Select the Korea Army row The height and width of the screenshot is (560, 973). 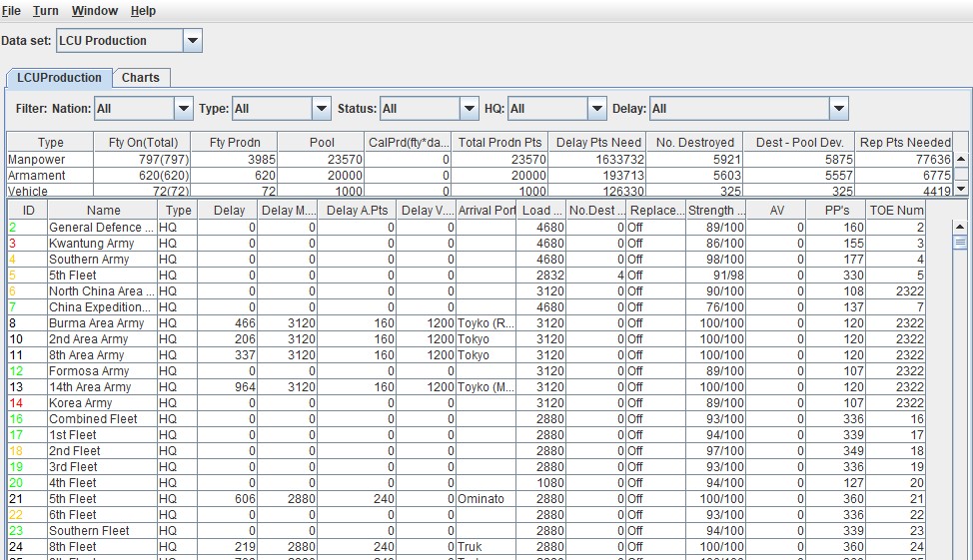click(x=467, y=403)
